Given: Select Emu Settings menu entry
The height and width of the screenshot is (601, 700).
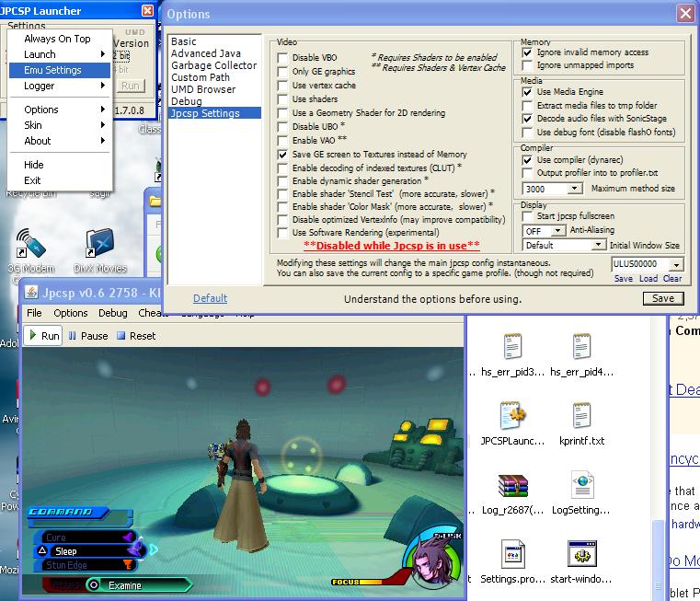Looking at the screenshot, I should pyautogui.click(x=60, y=70).
